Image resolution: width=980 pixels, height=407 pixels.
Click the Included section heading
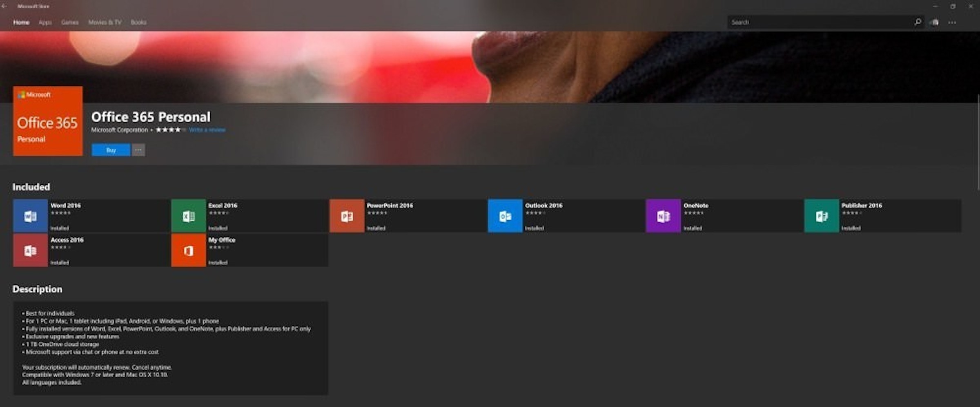coord(31,187)
